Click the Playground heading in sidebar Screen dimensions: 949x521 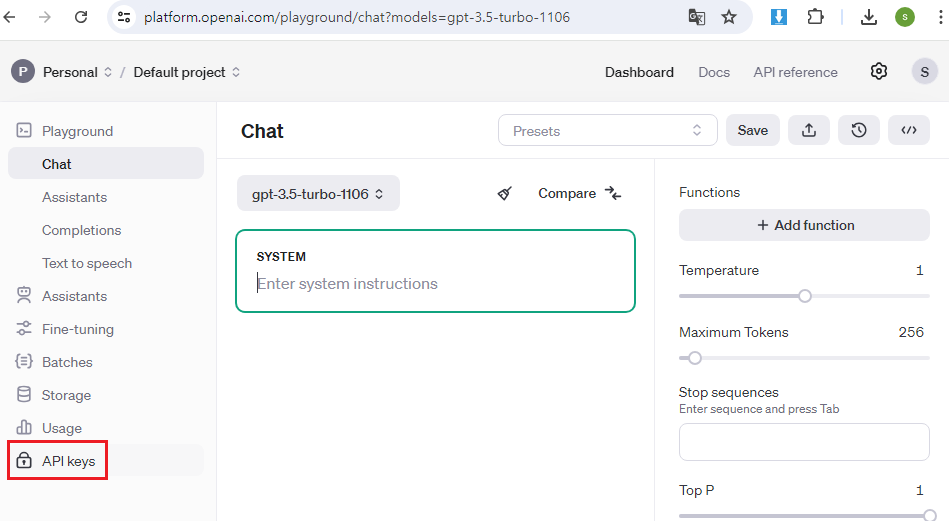pos(77,131)
